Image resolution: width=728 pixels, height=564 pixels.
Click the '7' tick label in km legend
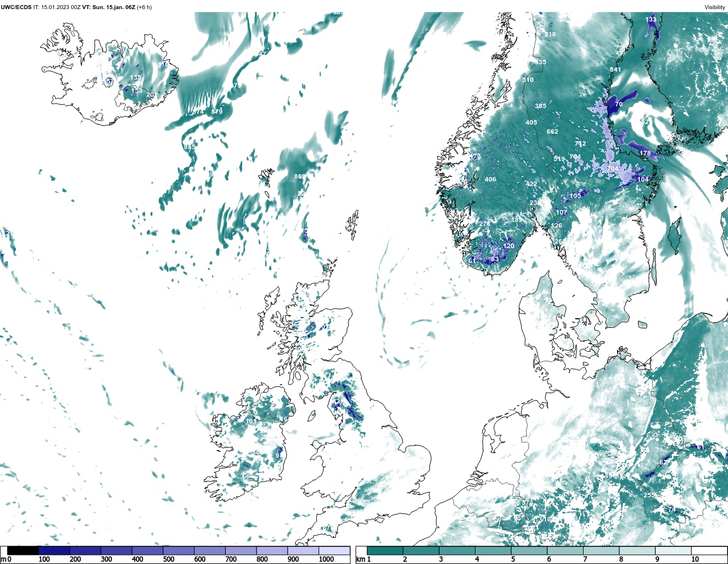[585, 559]
